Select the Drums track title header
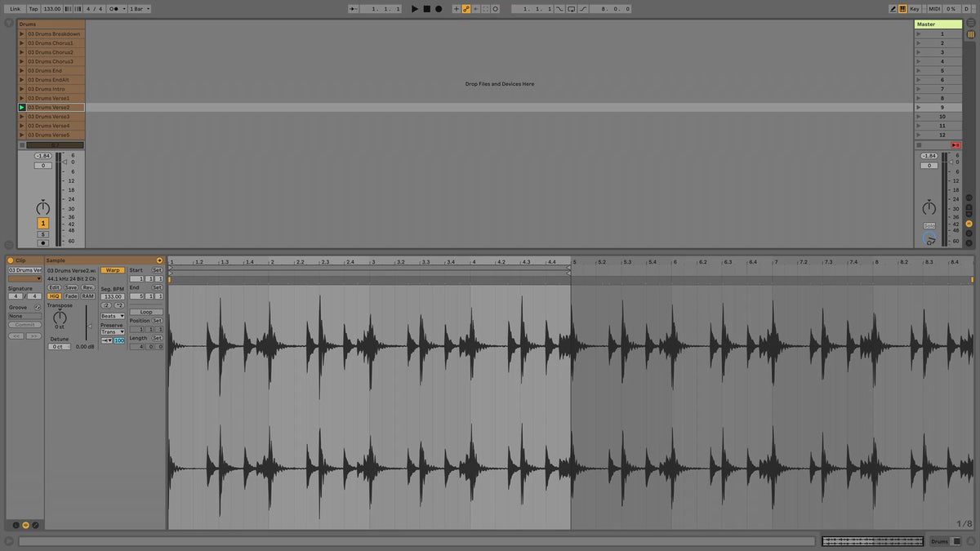 [51, 24]
